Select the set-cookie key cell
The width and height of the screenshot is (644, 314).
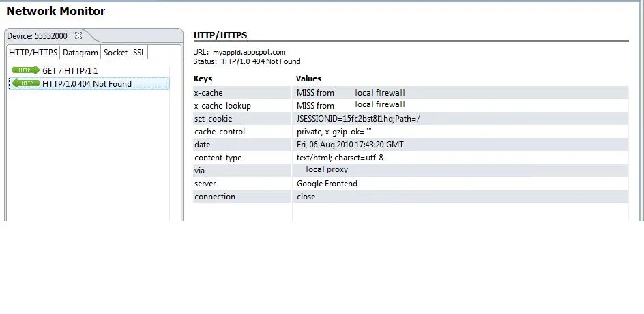pos(242,119)
